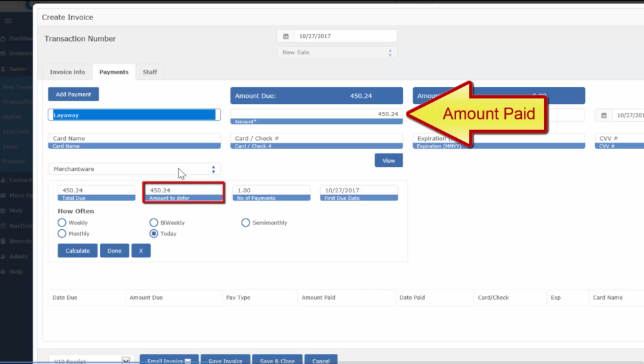Image resolution: width=644 pixels, height=364 pixels.
Task: Select the Semimonthly radio button
Action: [246, 223]
